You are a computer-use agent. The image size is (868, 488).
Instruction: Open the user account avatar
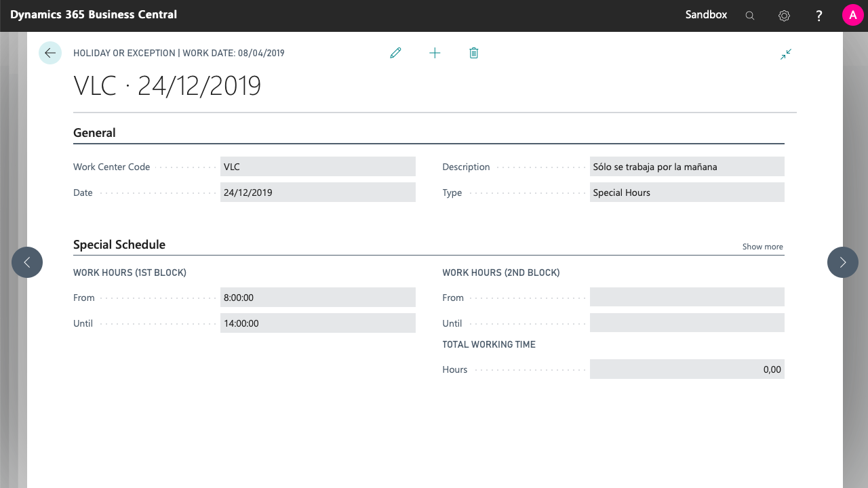click(852, 15)
